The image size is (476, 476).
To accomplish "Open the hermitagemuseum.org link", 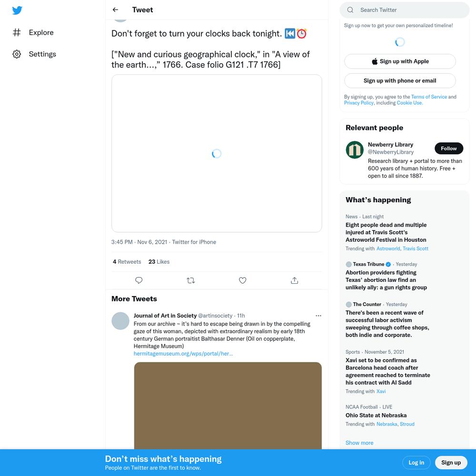I will 183,354.
